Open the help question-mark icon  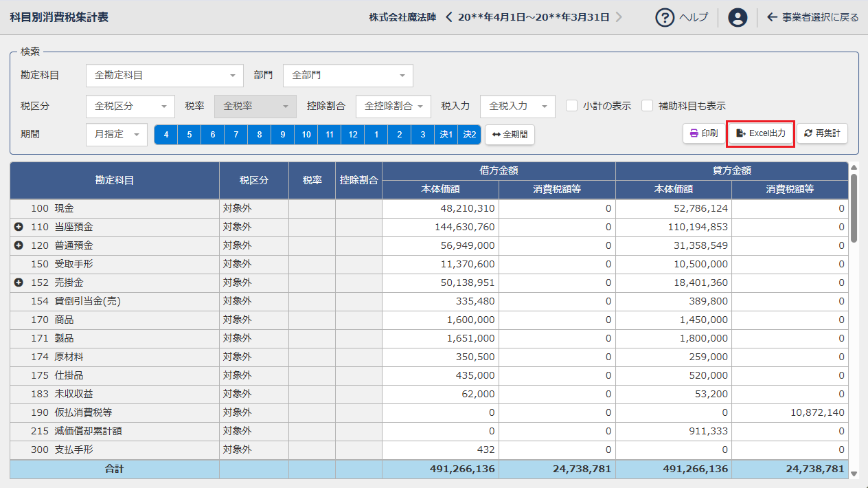coord(665,17)
